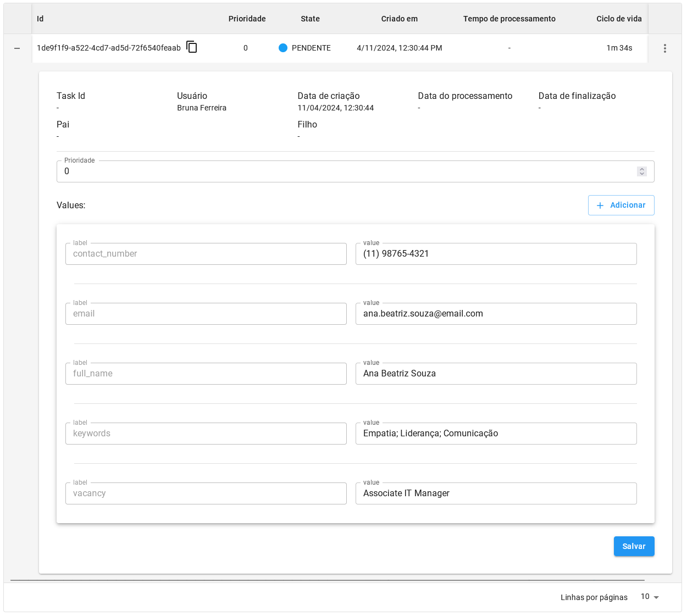This screenshot has height=616, width=687.
Task: Copy the task Id to clipboard
Action: pos(192,47)
